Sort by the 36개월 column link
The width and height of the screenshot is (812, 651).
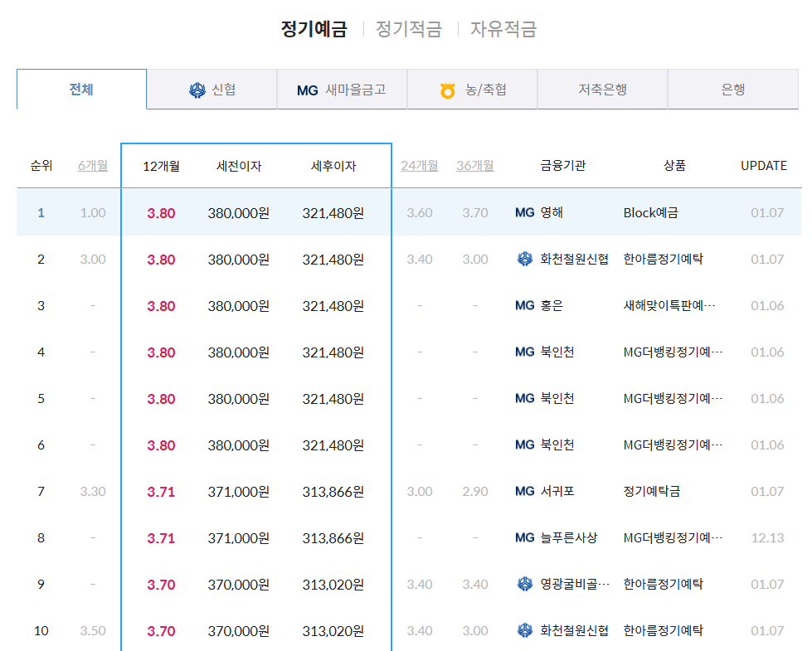point(475,166)
